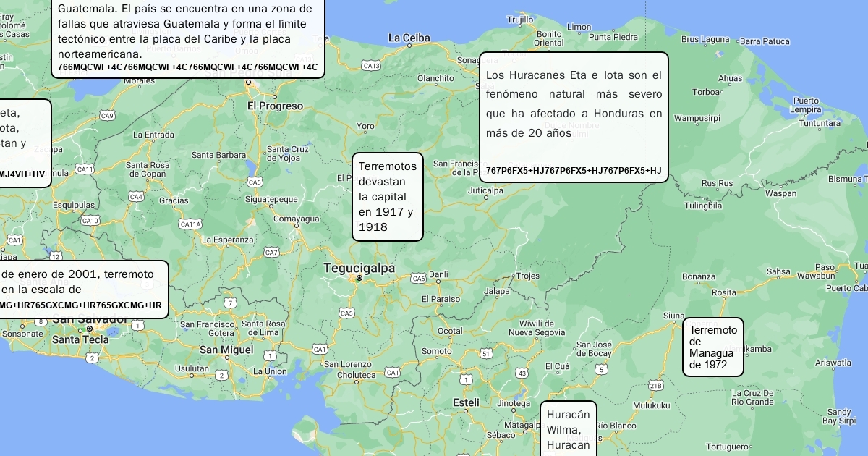The image size is (868, 456).
Task: Select the El Progreso city label
Action: coord(275,106)
